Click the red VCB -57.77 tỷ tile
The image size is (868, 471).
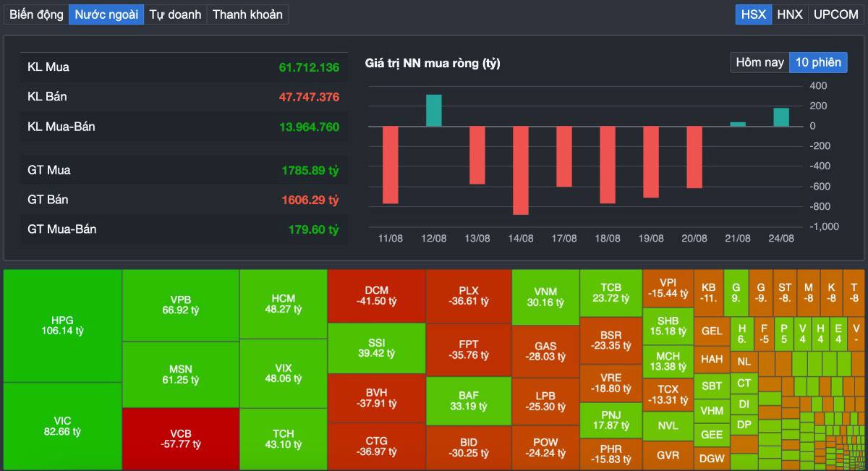tap(181, 439)
